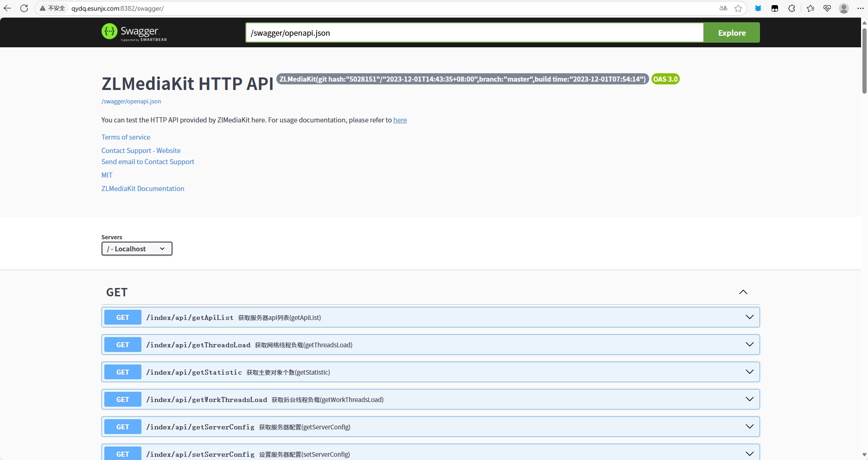Screen dimensions: 868x460
Task: Expand the getApiList endpoint chevron
Action: click(x=749, y=317)
